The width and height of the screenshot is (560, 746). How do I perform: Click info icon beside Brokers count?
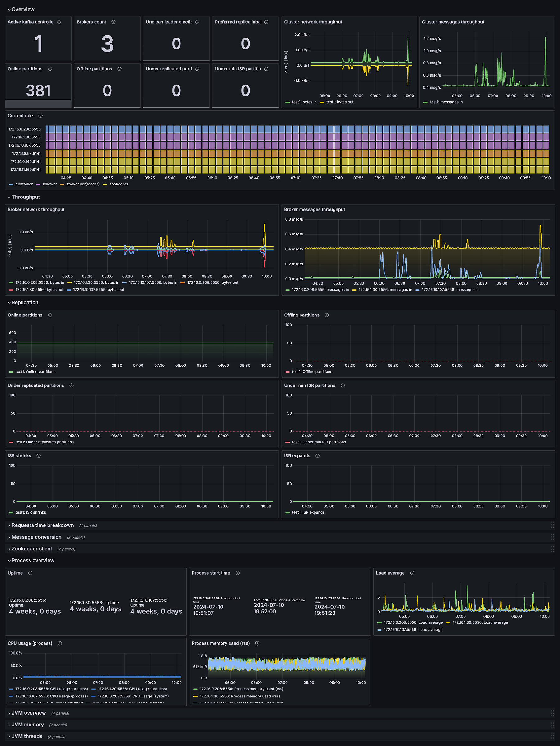[113, 22]
